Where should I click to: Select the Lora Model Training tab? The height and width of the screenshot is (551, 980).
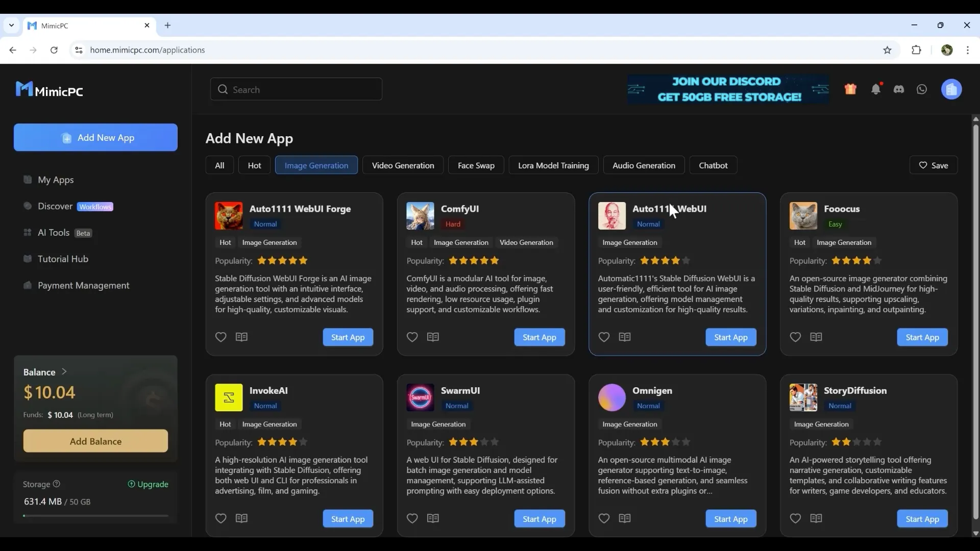tap(553, 165)
